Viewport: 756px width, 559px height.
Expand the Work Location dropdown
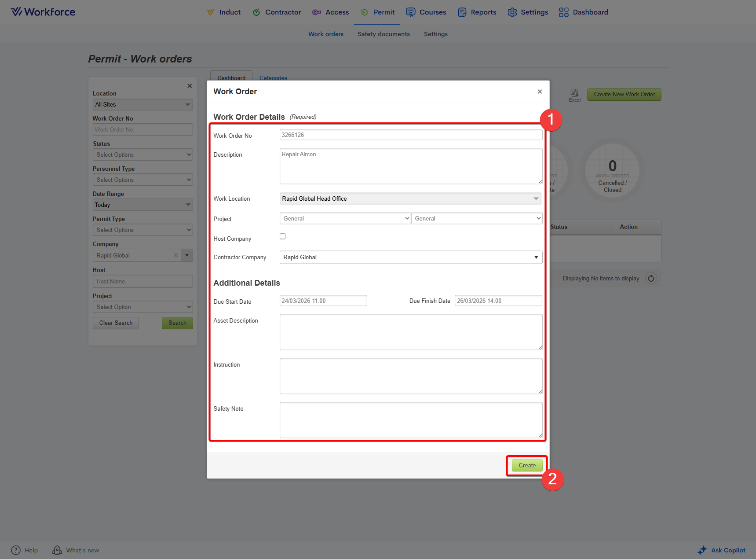(x=410, y=199)
